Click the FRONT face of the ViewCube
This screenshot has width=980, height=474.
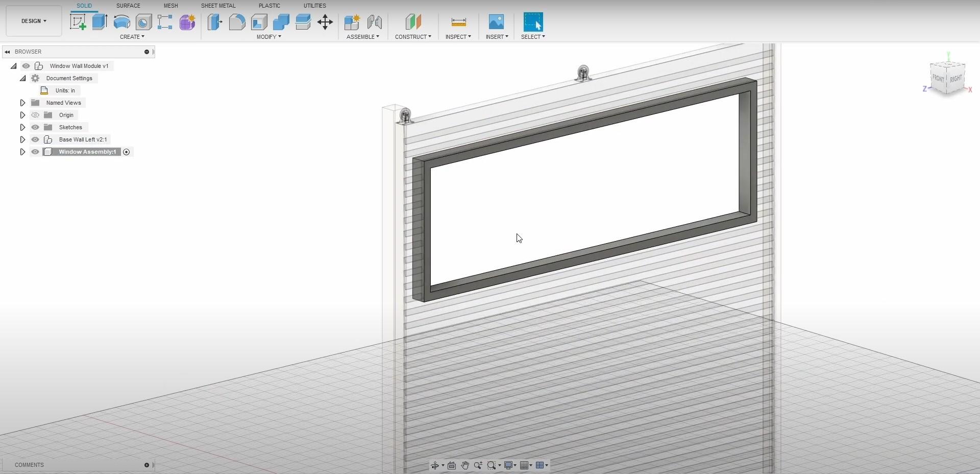[x=938, y=78]
